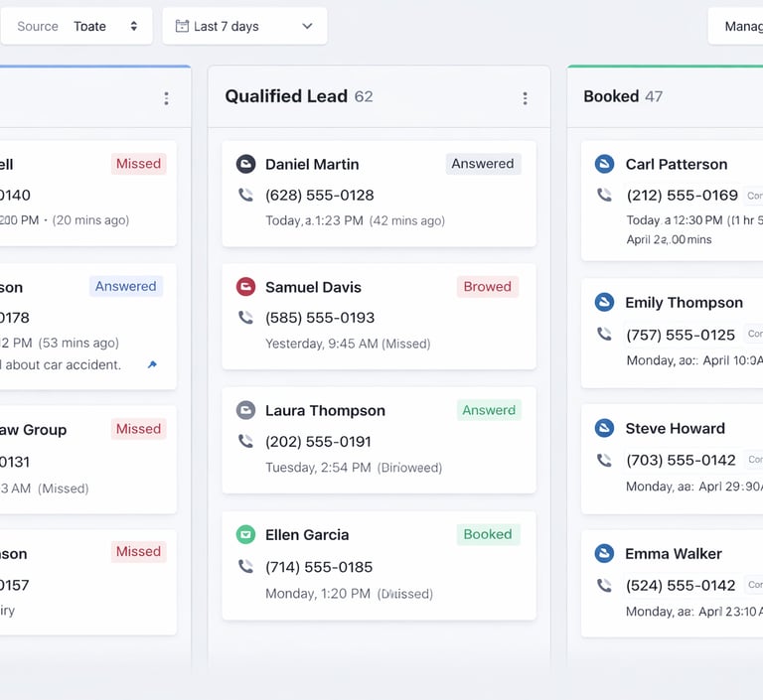Click the 'Tuesday, 2:54 PM' timestamp
763x700 pixels.
(x=318, y=468)
